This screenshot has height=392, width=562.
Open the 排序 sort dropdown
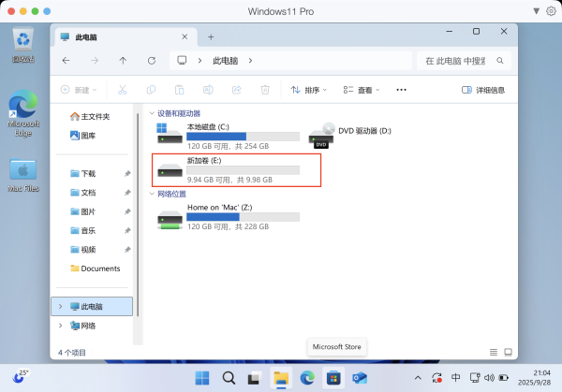pyautogui.click(x=308, y=91)
